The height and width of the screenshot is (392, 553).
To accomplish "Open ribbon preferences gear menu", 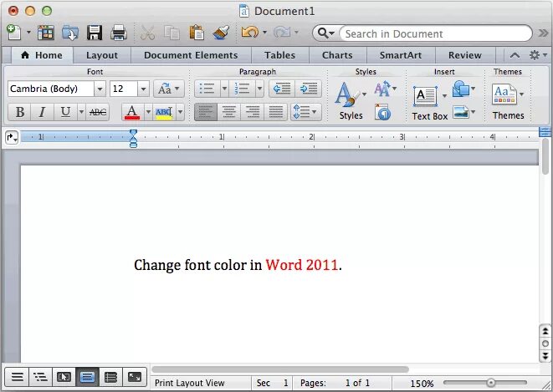I will [x=538, y=55].
